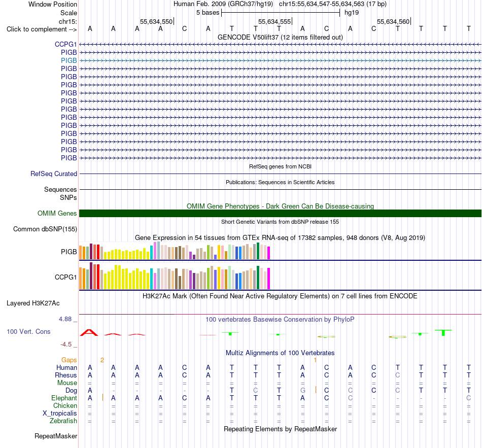Click the Window Position label
The width and height of the screenshot is (482, 448).
53,4
